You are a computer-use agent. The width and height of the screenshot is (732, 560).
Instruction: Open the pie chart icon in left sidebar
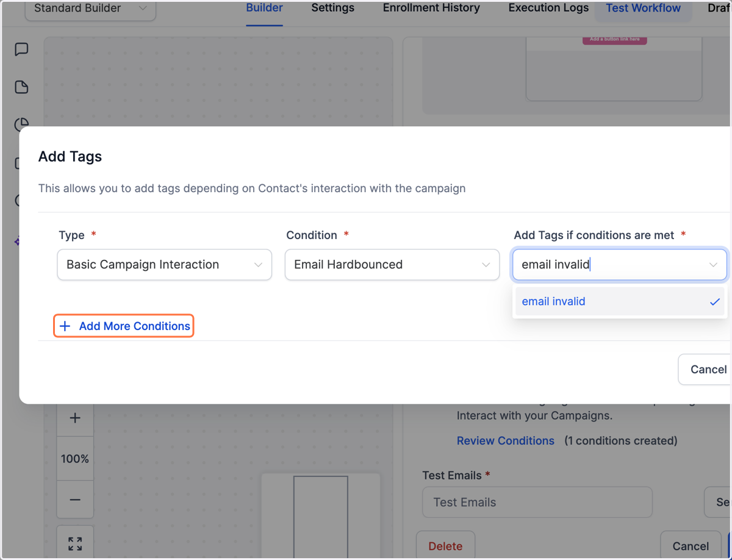coord(21,125)
